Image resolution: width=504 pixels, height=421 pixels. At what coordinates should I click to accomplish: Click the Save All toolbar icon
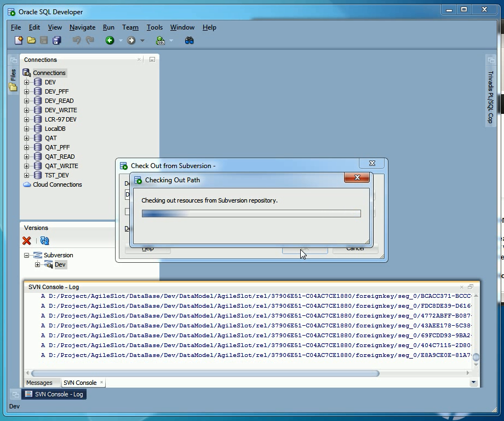click(57, 41)
